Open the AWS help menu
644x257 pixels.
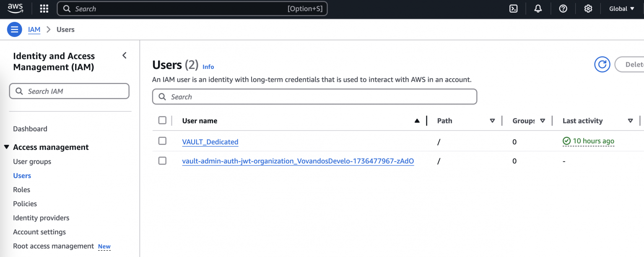[563, 8]
